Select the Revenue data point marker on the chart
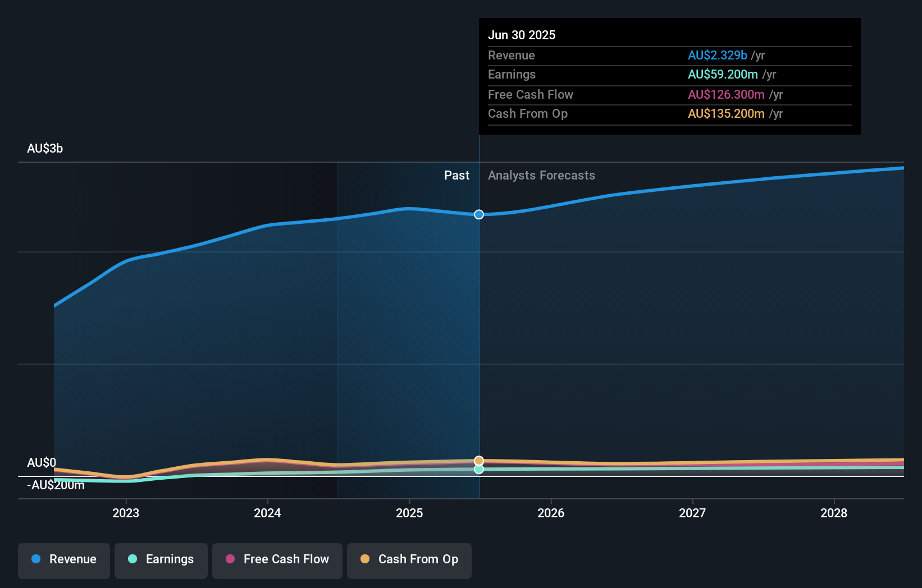 coord(478,214)
